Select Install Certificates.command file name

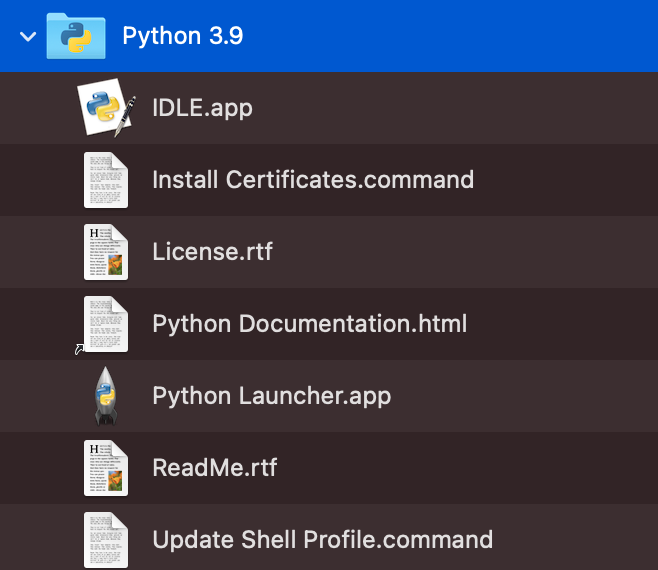(x=313, y=180)
